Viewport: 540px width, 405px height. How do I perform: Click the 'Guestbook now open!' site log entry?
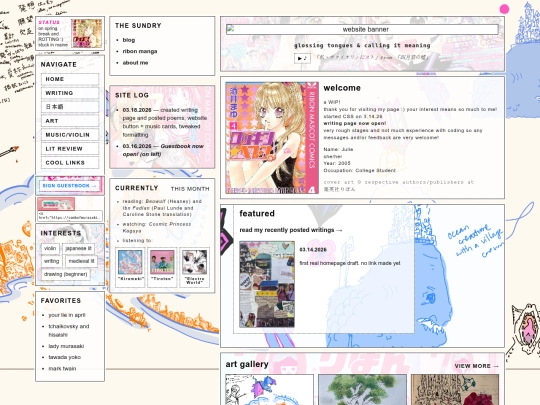pos(163,150)
